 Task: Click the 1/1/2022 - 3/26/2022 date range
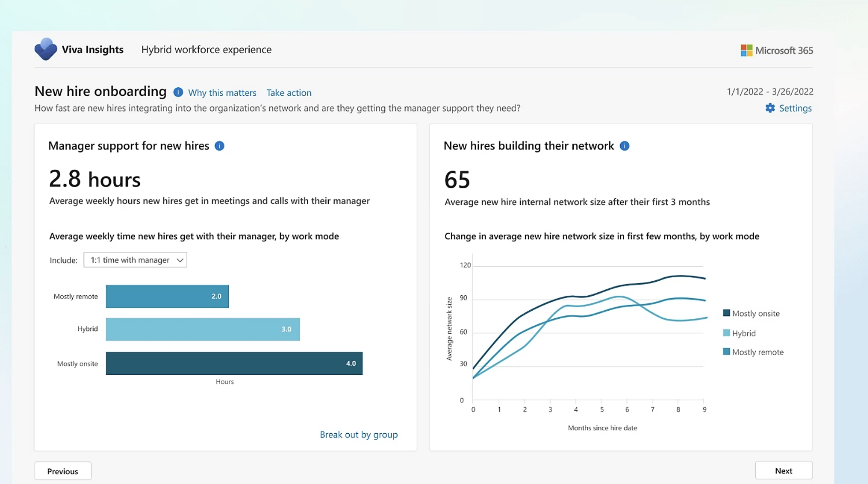769,91
